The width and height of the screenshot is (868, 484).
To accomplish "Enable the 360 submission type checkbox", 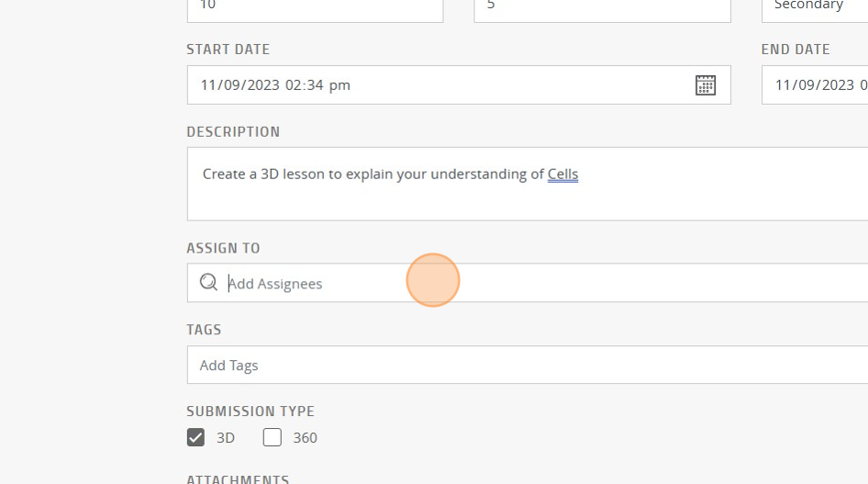I will pos(272,437).
